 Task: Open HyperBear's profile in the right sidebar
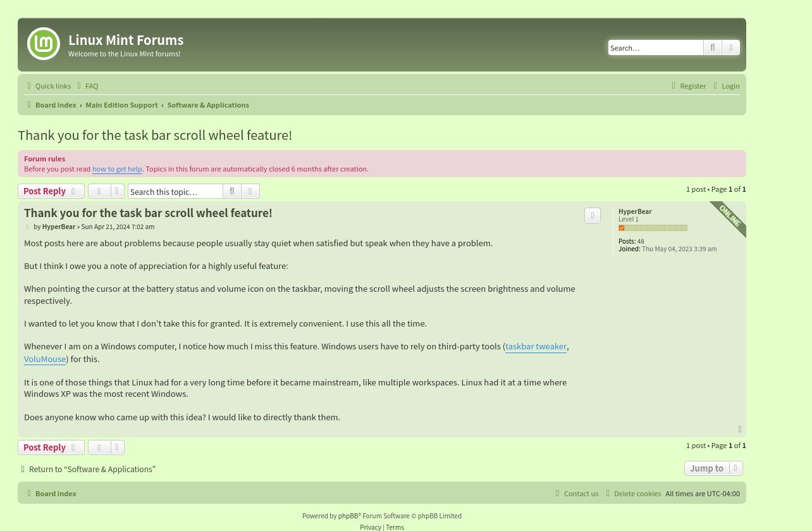[635, 211]
